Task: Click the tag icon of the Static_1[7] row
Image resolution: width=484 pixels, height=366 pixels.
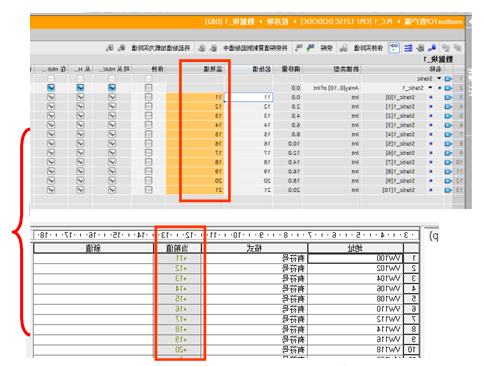Action: click(448, 162)
